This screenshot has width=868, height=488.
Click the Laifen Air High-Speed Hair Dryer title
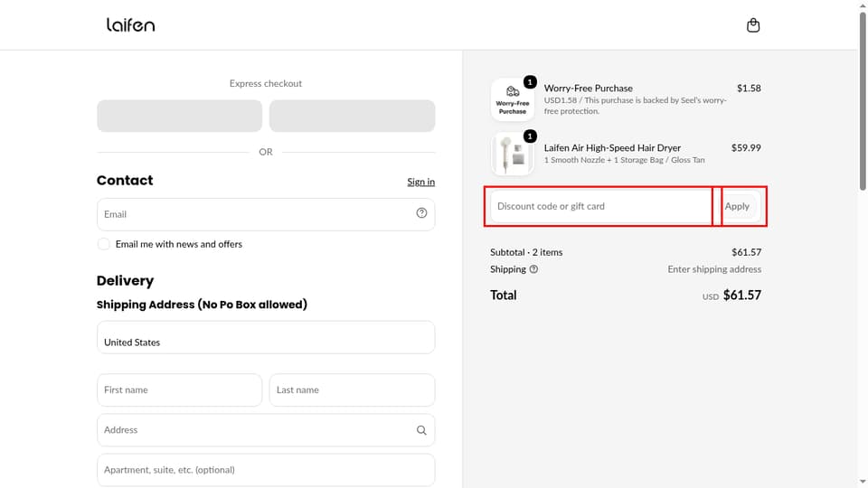612,147
